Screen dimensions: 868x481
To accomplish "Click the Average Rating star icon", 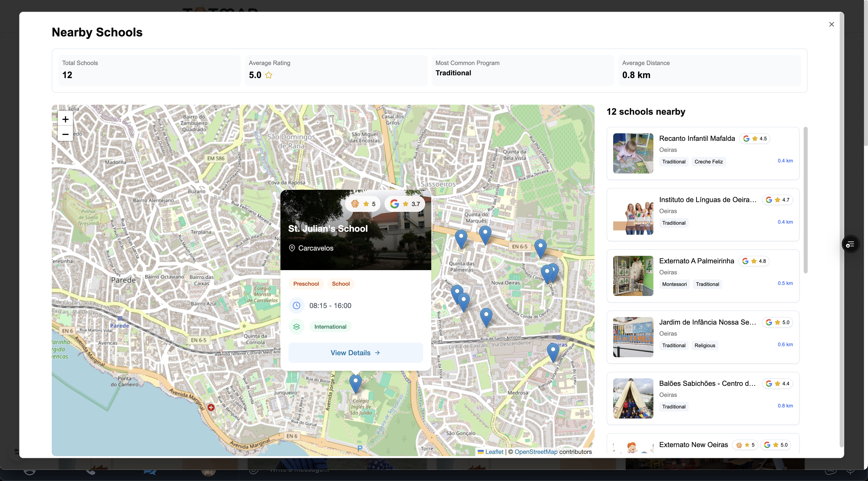I will pos(269,75).
